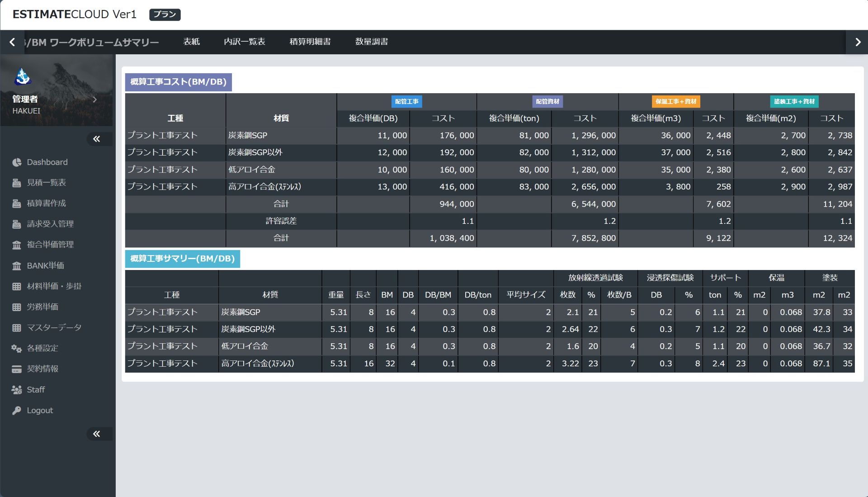
Task: Expand 概算工事サマリー(BM/DB) section
Action: tap(181, 258)
